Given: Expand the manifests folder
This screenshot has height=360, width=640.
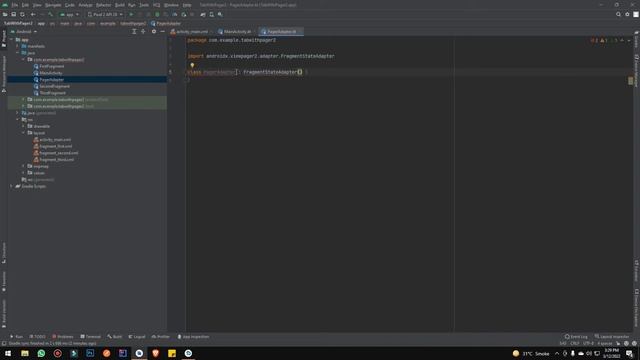Looking at the screenshot, I should tap(18, 46).
